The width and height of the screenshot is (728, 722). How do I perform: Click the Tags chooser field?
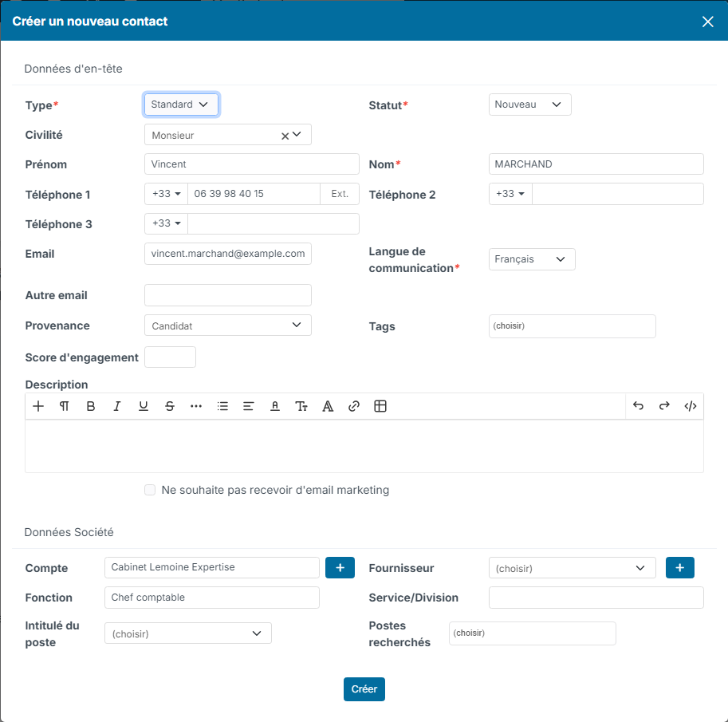pyautogui.click(x=572, y=326)
